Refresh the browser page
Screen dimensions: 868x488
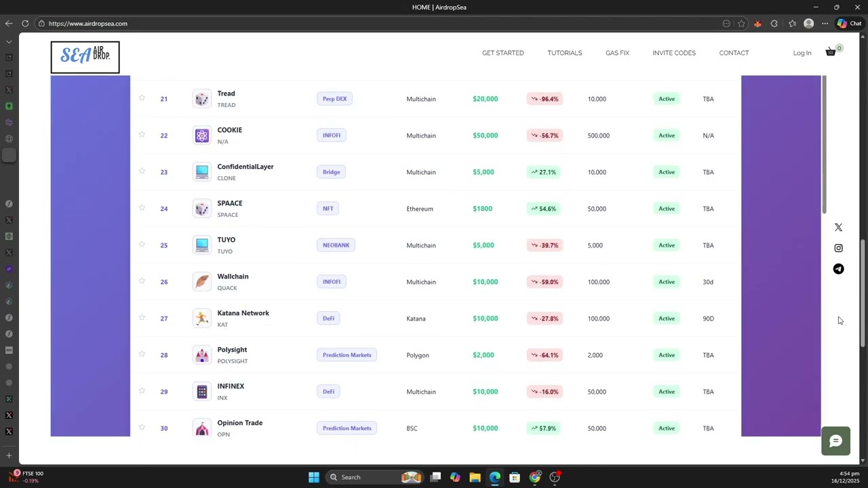(25, 24)
